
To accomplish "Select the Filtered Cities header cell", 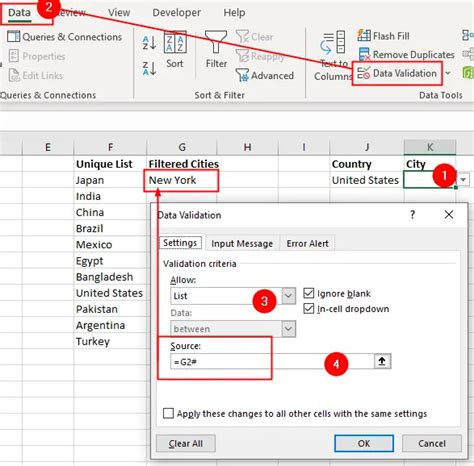I will pos(182,164).
